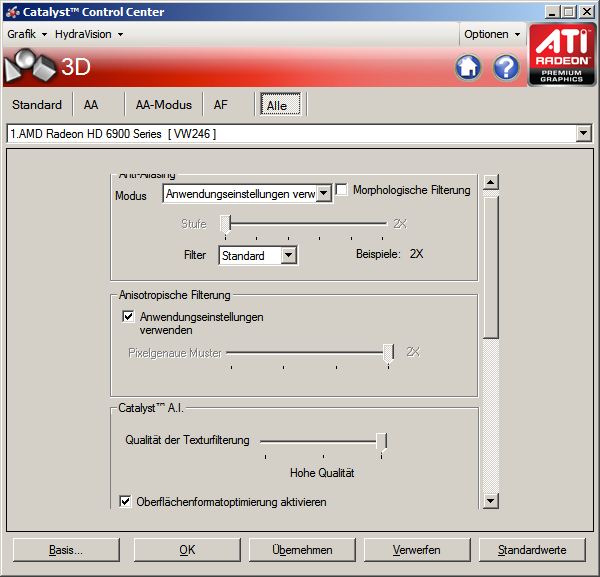Image resolution: width=600 pixels, height=577 pixels.
Task: Expand the AMD Radeon HD 6900 Series device list
Action: pos(584,134)
